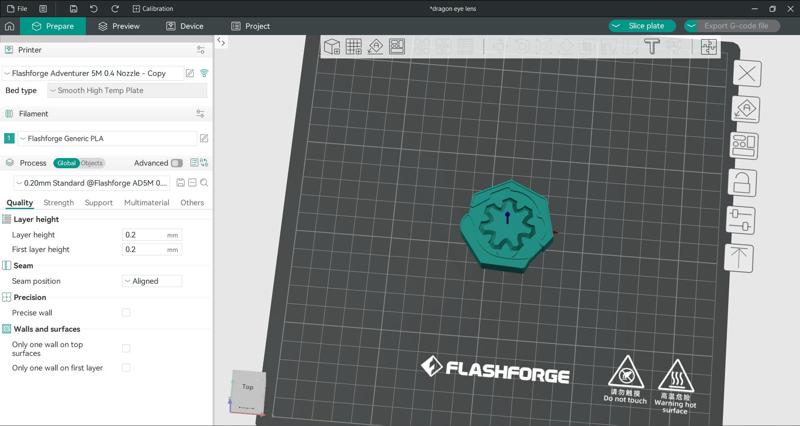Select the teal dragon eye lens model
The width and height of the screenshot is (800, 426).
tap(506, 226)
